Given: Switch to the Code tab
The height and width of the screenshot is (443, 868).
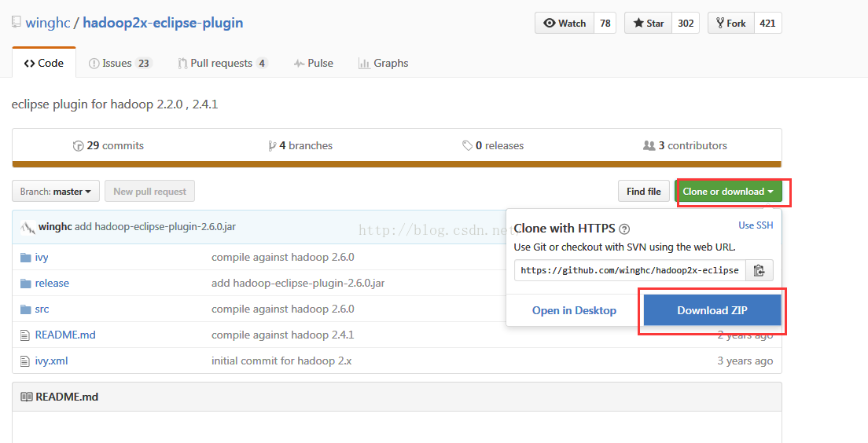Looking at the screenshot, I should click(x=44, y=63).
